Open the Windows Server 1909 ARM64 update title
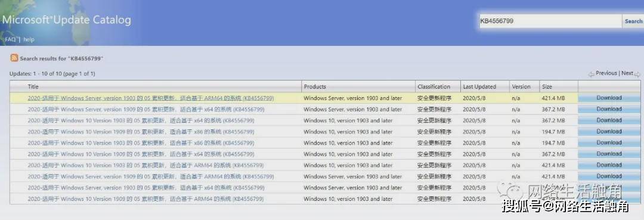644x220 pixels. click(151, 176)
